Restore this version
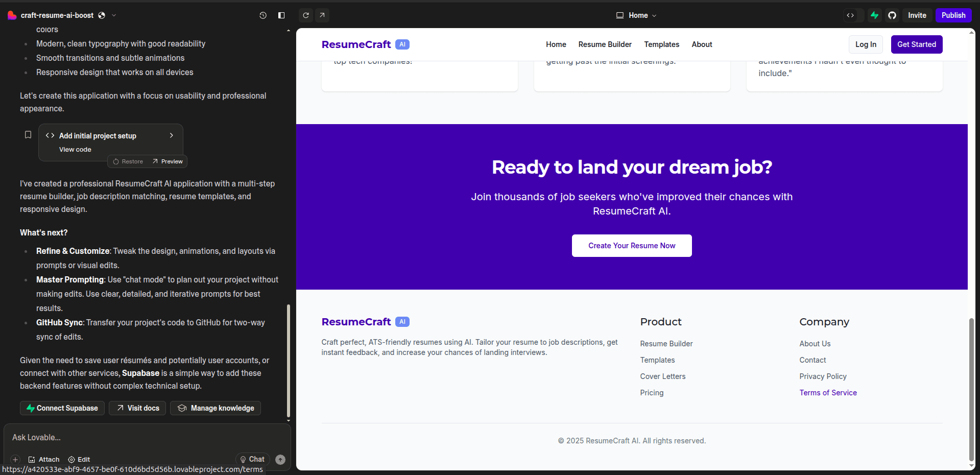This screenshot has width=980, height=475. coord(128,161)
